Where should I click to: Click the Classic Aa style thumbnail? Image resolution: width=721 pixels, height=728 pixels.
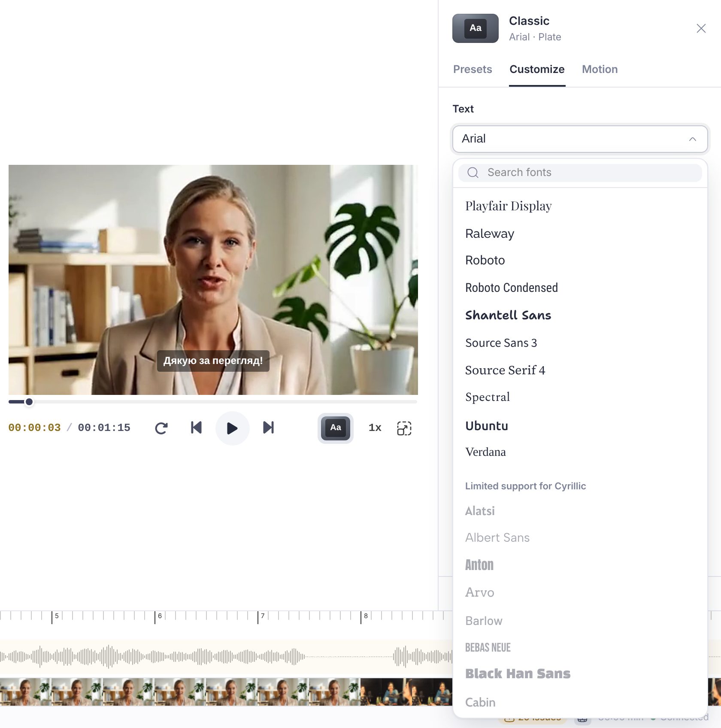tap(476, 28)
